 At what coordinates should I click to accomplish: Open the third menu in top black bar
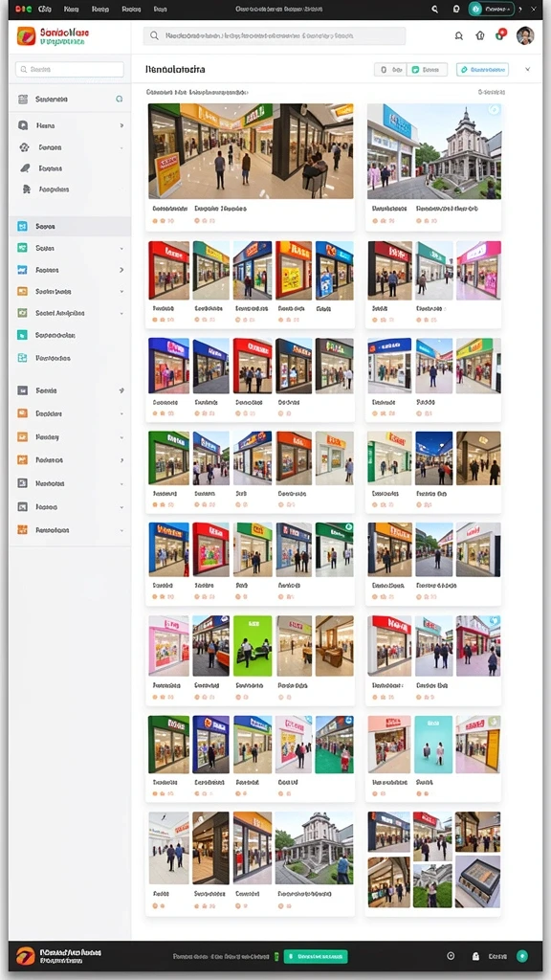tap(99, 10)
